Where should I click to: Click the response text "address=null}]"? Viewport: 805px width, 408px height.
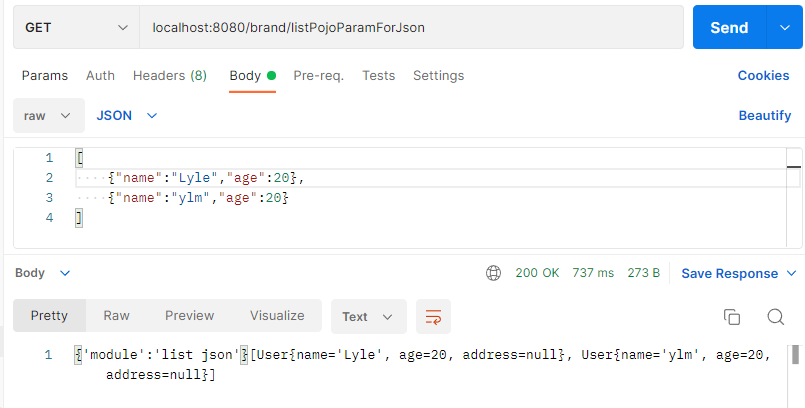(x=161, y=375)
